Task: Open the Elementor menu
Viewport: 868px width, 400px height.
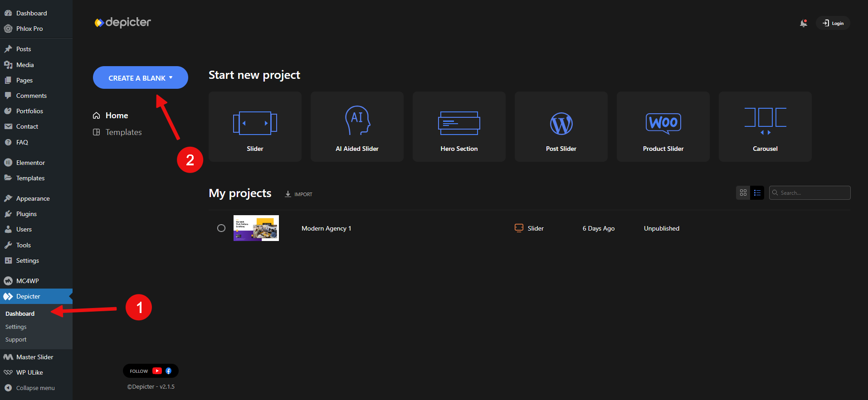Action: pos(36,163)
